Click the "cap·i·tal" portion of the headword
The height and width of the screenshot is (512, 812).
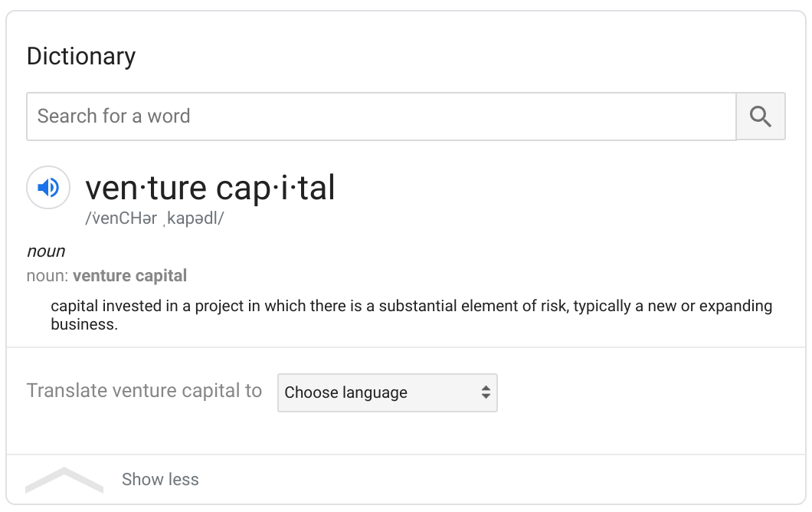tap(276, 189)
